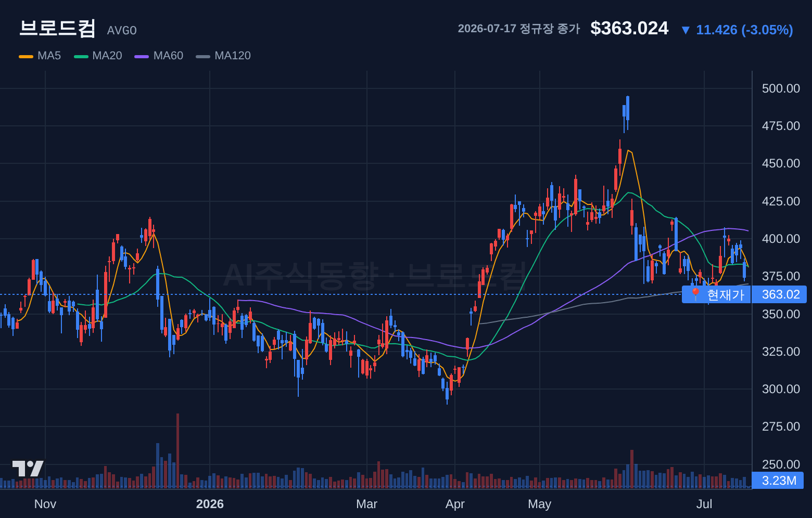Click the 275.00 price axis tick
Screen dimensions: 812x518
(781, 426)
